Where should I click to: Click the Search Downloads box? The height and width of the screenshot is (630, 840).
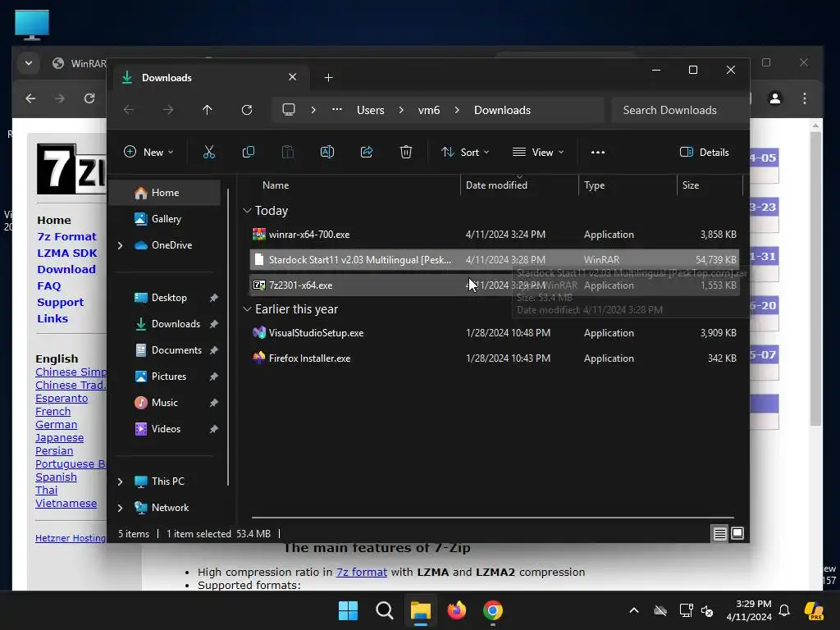click(679, 110)
